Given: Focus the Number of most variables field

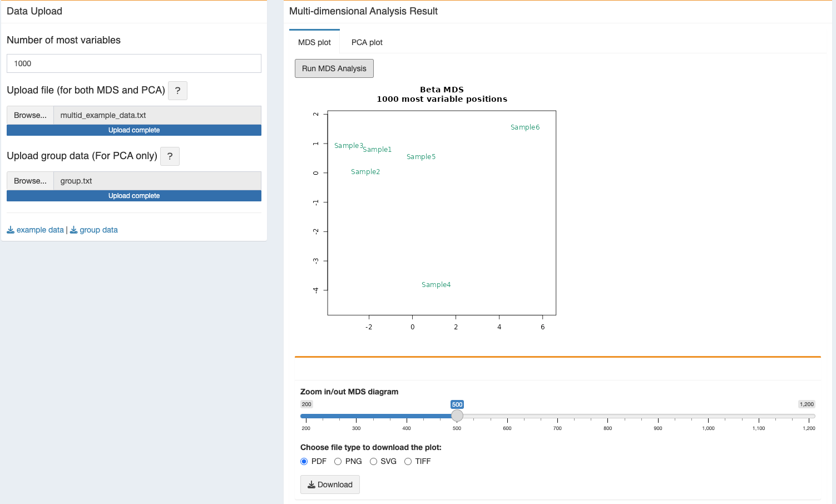Looking at the screenshot, I should [133, 63].
